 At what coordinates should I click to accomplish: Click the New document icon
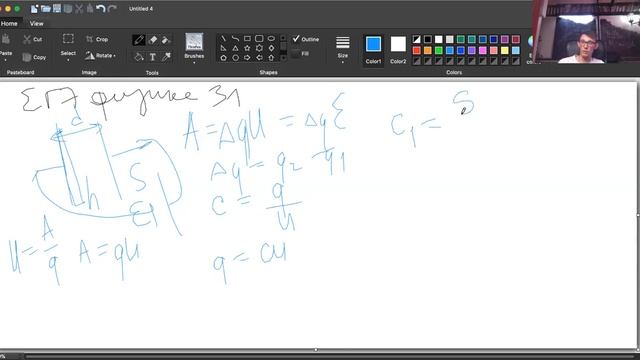34,9
